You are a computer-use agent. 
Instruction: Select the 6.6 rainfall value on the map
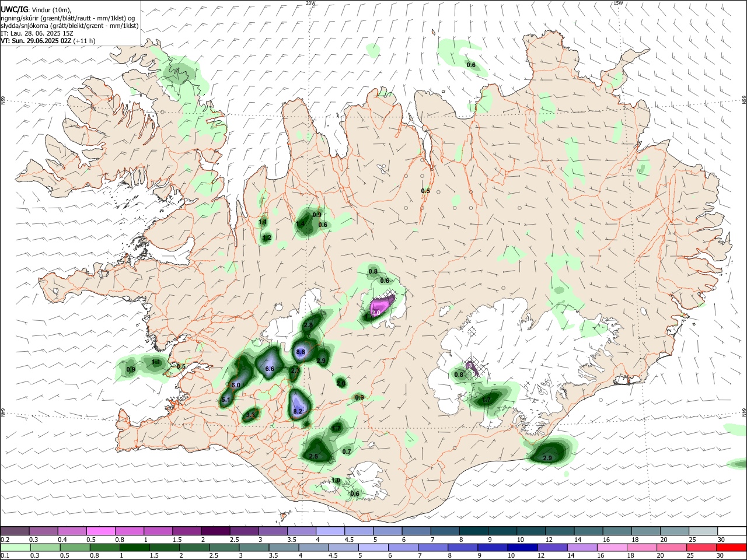click(270, 369)
